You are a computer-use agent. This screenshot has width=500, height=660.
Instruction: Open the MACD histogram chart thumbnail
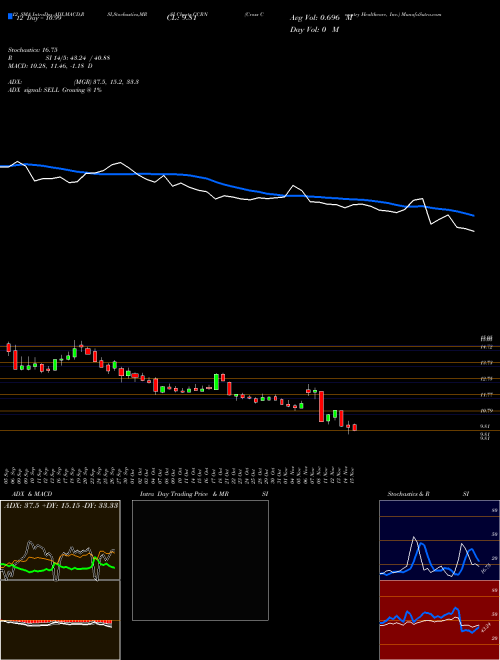pyautogui.click(x=60, y=620)
